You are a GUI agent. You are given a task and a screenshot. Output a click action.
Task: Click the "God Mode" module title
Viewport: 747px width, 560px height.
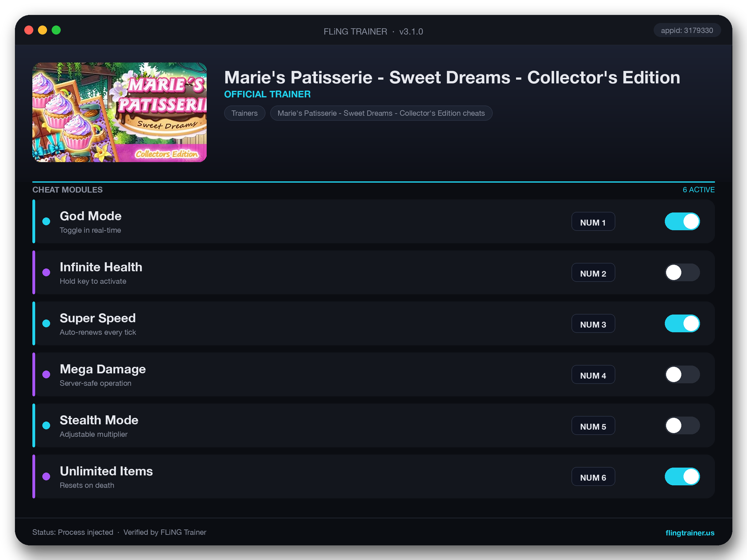pos(91,216)
